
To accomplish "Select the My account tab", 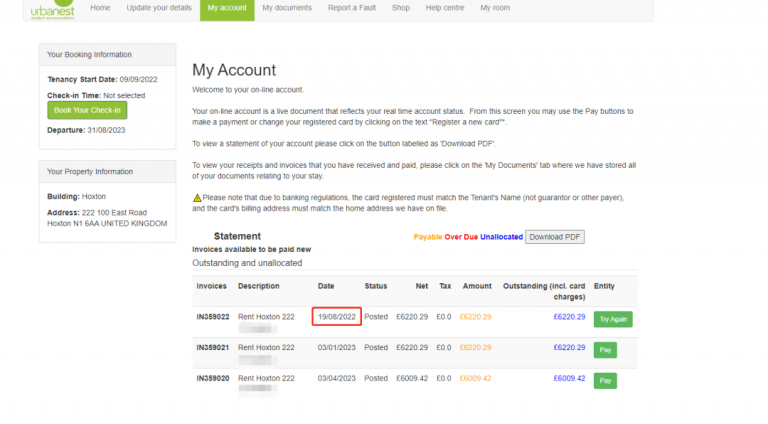I will [x=227, y=8].
